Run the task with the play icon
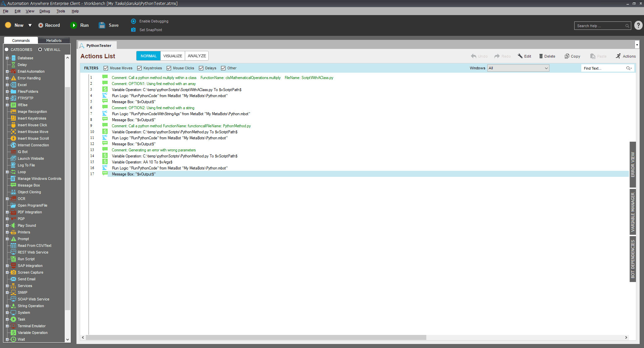The width and height of the screenshot is (644, 348). [73, 25]
